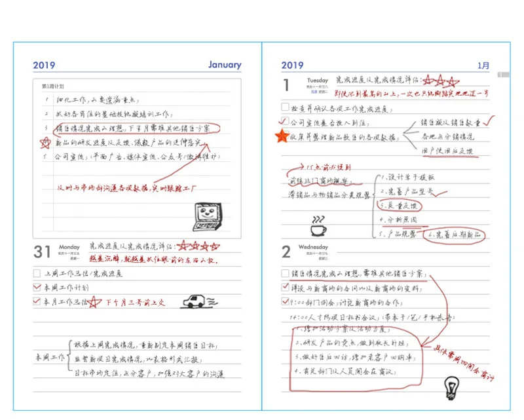
Task: Click the date number "31"
Action: 42,252
